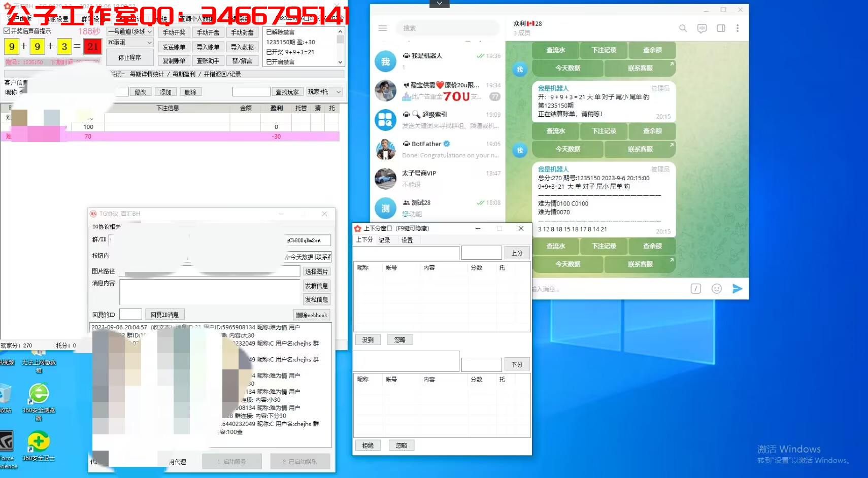Open the 360安全卫士 desktop icon
Image resolution: width=868 pixels, height=478 pixels.
click(39, 447)
